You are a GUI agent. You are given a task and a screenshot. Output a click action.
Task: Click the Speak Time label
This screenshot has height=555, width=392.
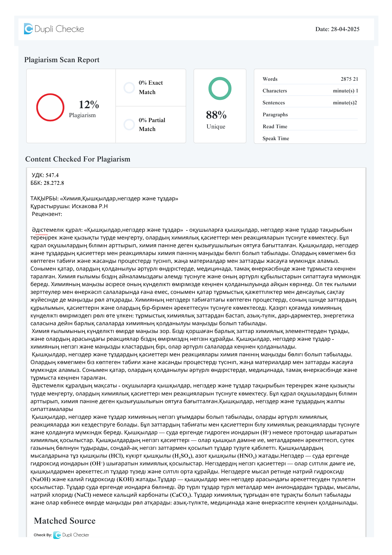point(276,138)
